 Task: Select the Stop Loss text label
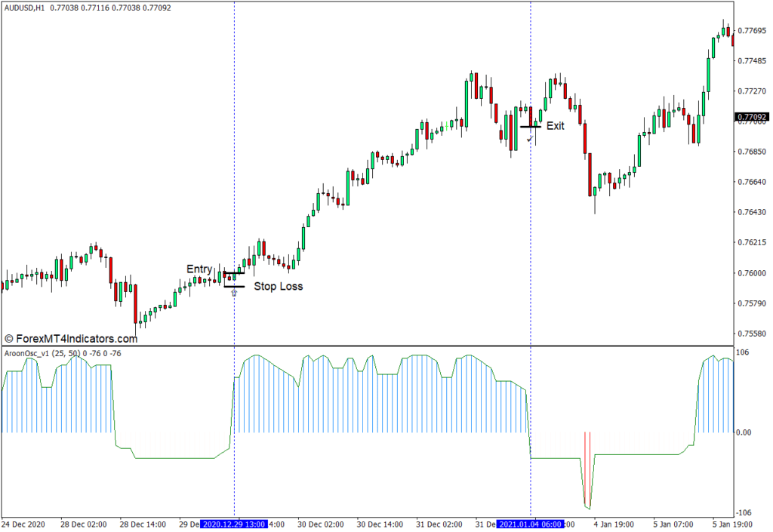[x=278, y=286]
